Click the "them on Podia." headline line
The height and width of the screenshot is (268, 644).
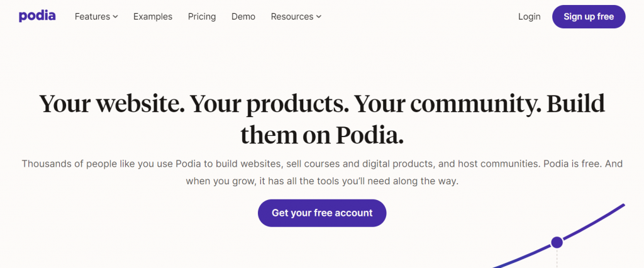322,135
